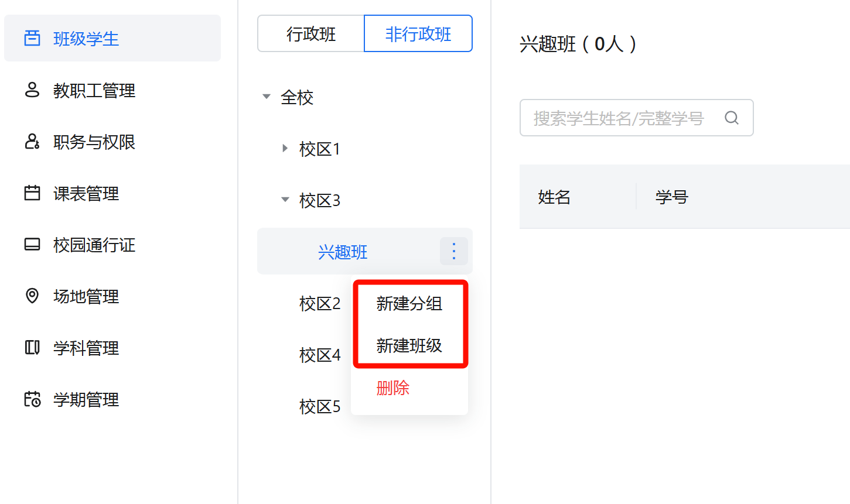Collapse the 校区3 tree node

click(285, 200)
